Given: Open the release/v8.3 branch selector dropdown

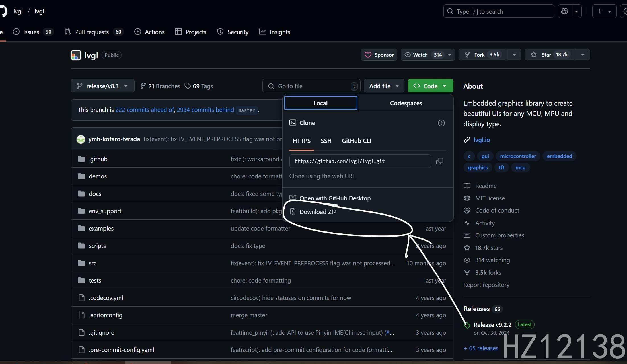Looking at the screenshot, I should point(102,86).
